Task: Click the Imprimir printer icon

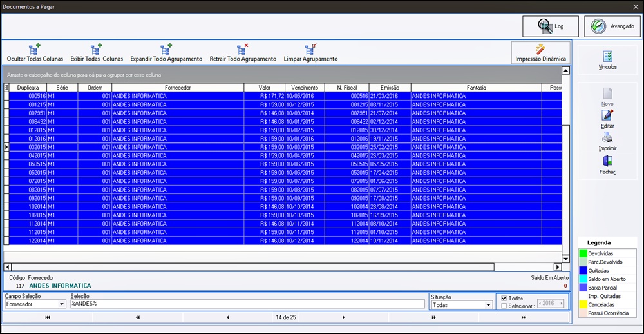Action: point(607,138)
